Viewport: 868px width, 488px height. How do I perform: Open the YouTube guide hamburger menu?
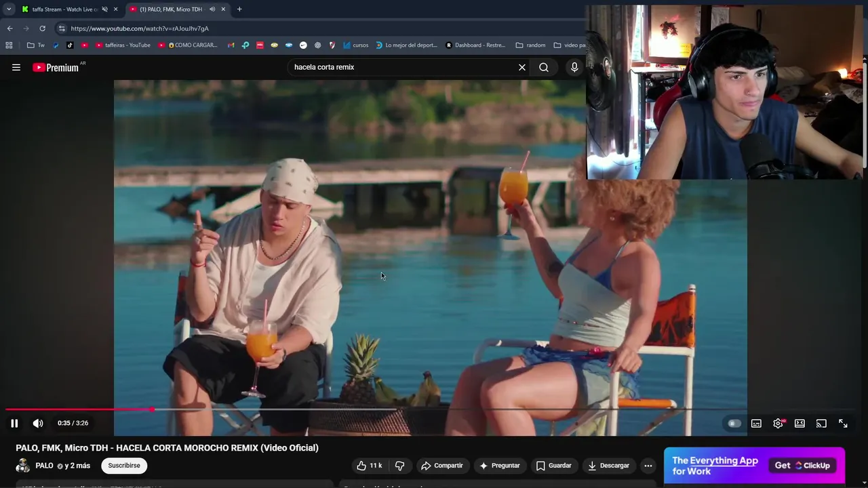point(16,67)
